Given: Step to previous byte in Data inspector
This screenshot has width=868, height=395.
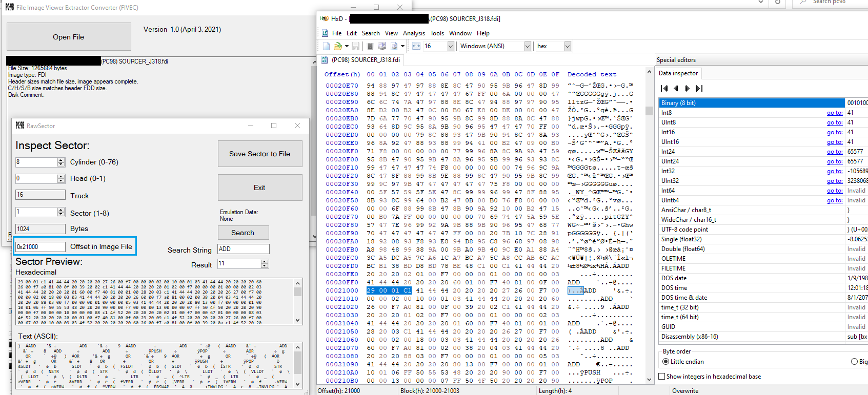Looking at the screenshot, I should click(676, 89).
